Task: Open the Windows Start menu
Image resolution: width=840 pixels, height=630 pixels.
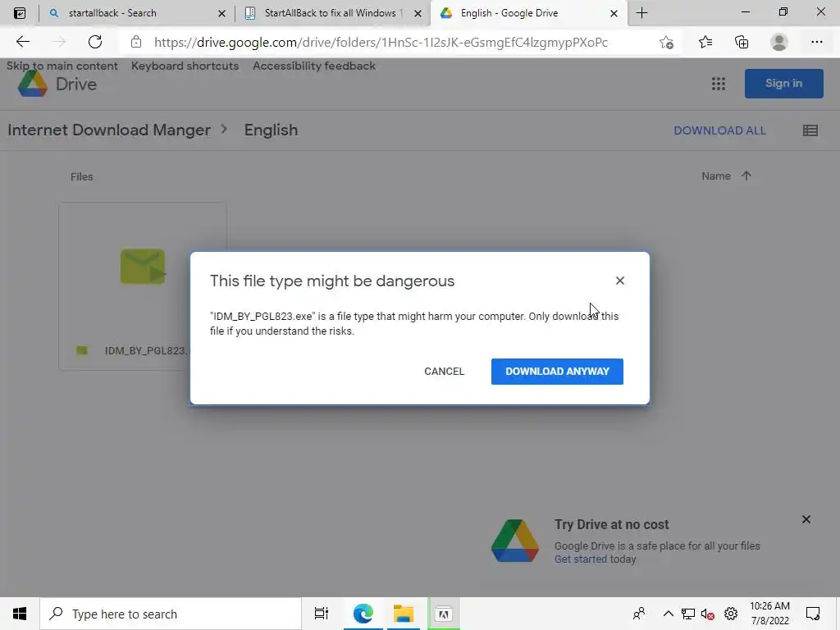Action: click(20, 614)
